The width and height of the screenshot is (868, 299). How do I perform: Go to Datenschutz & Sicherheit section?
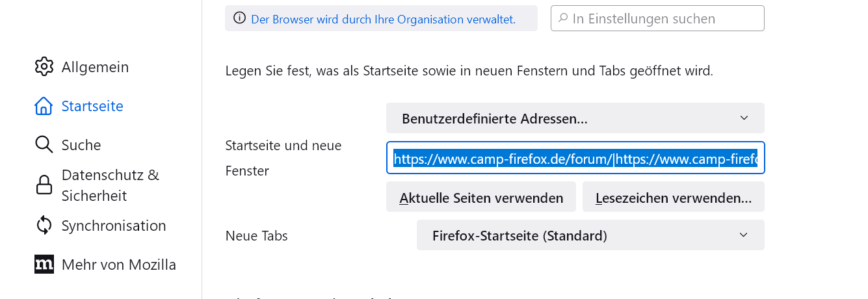coord(110,185)
